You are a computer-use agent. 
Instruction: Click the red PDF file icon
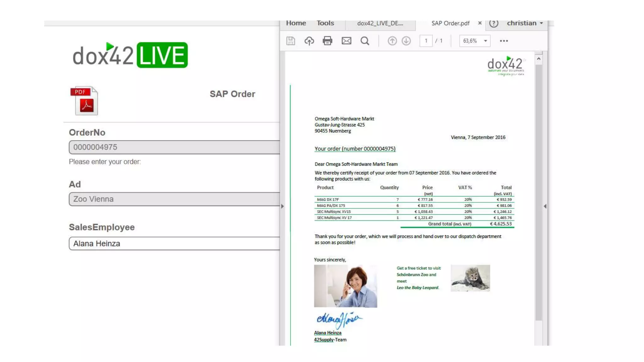coord(84,101)
